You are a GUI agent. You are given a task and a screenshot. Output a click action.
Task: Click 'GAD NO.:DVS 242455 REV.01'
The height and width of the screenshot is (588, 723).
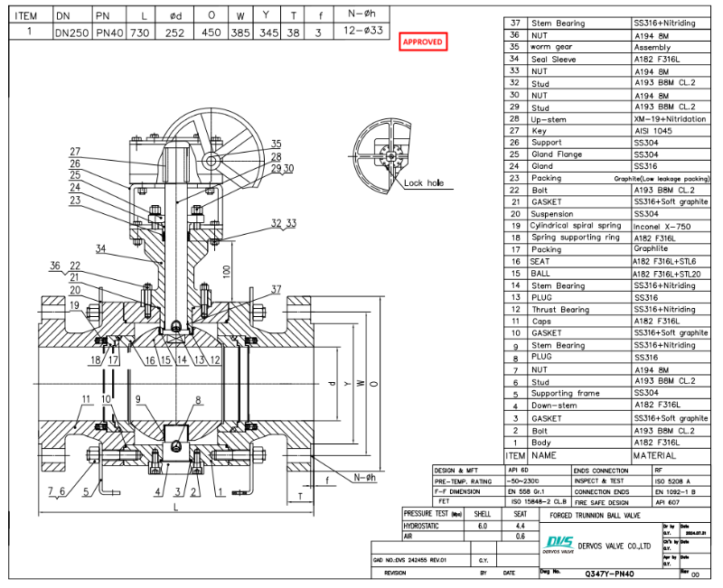tap(409, 560)
